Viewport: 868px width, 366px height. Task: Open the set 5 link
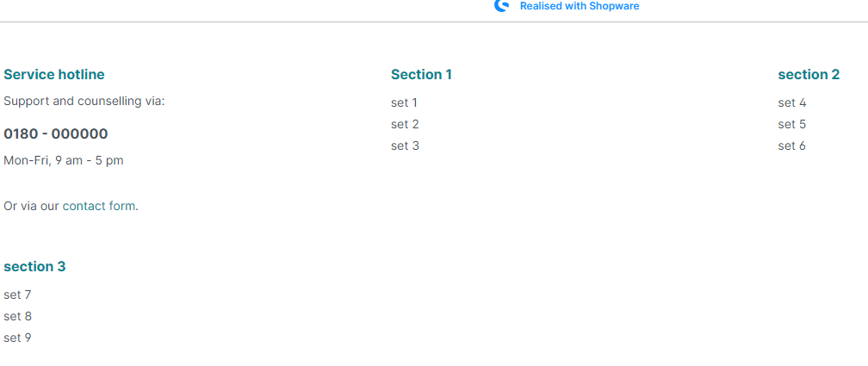791,125
